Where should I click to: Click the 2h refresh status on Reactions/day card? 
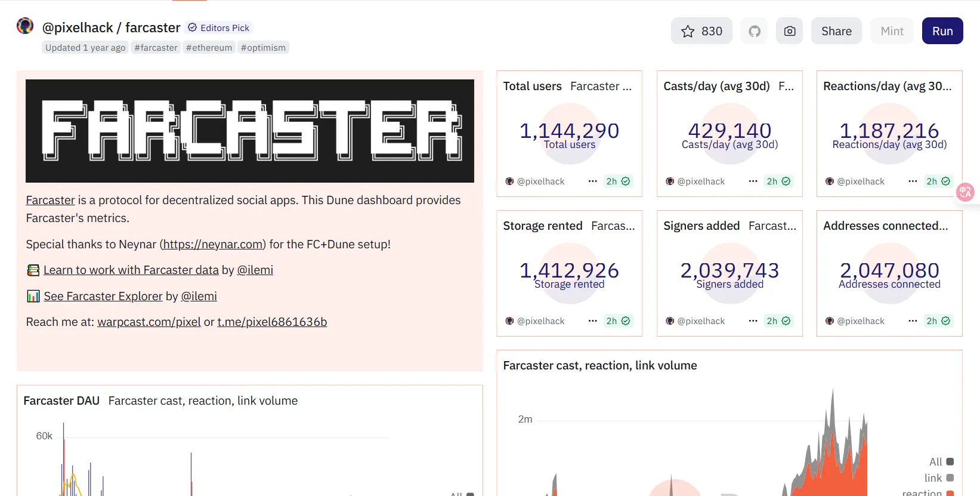point(938,181)
